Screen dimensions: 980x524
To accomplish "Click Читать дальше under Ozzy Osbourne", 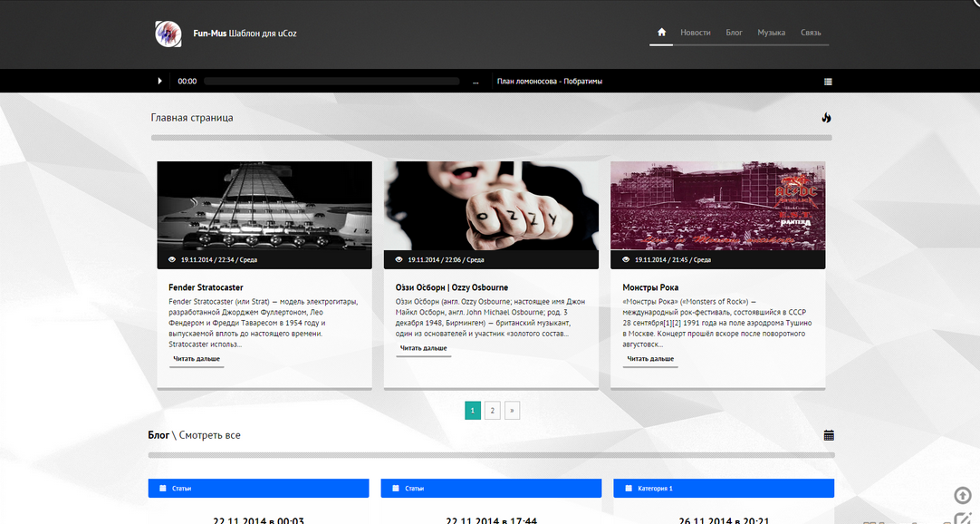I will (423, 348).
